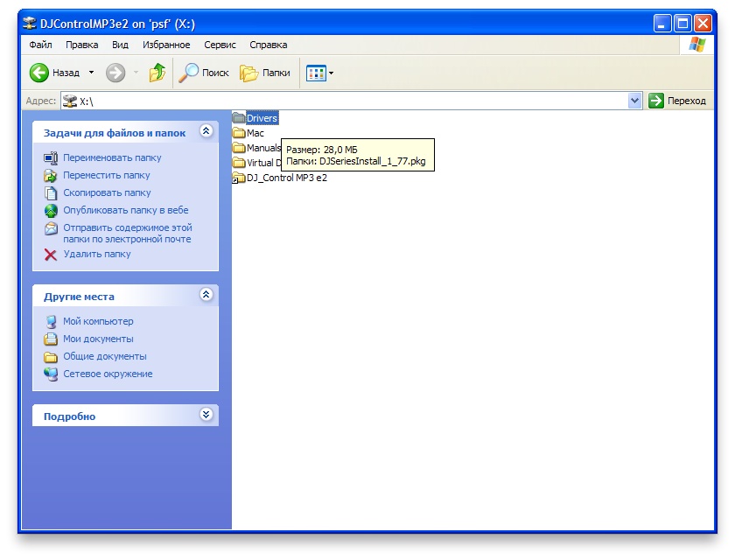Open the Избранное menu

coord(166,45)
